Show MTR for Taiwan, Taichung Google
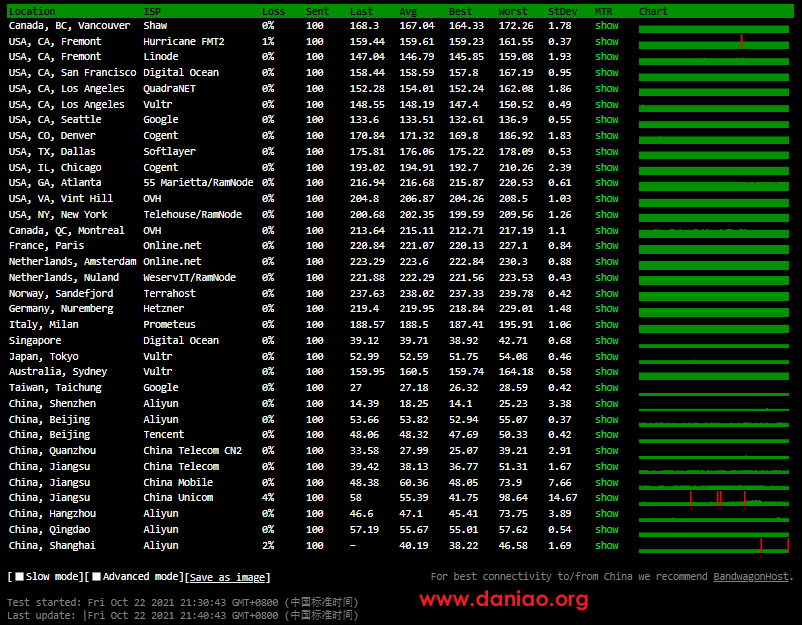This screenshot has width=802, height=625. pos(607,387)
